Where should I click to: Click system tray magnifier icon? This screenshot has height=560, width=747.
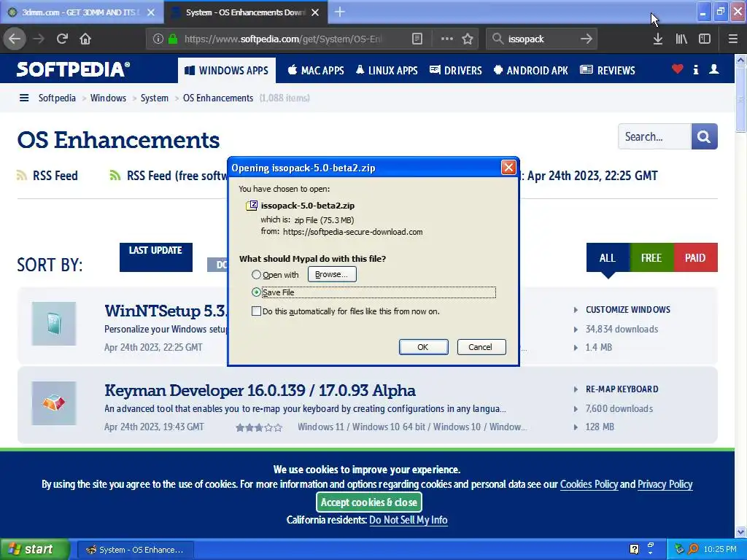pos(693,549)
